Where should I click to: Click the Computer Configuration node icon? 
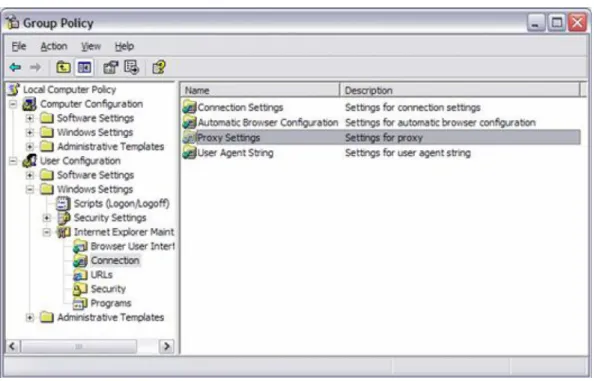29,104
